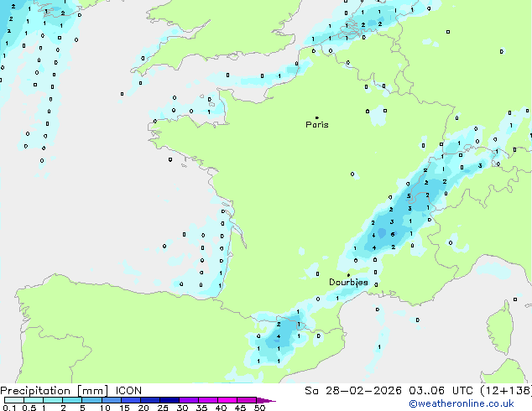
Task: Click the '03..06 UTC' time range text
Action: pyautogui.click(x=441, y=391)
